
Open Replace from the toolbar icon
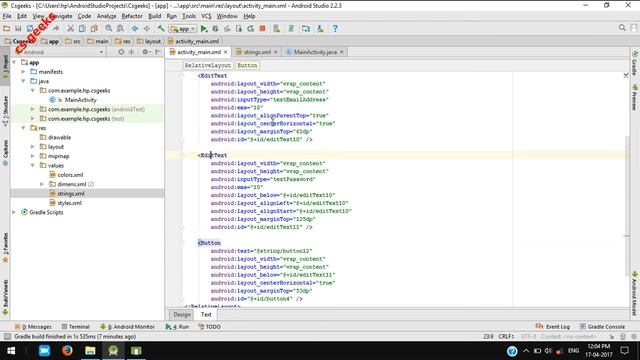pyautogui.click(x=120, y=29)
